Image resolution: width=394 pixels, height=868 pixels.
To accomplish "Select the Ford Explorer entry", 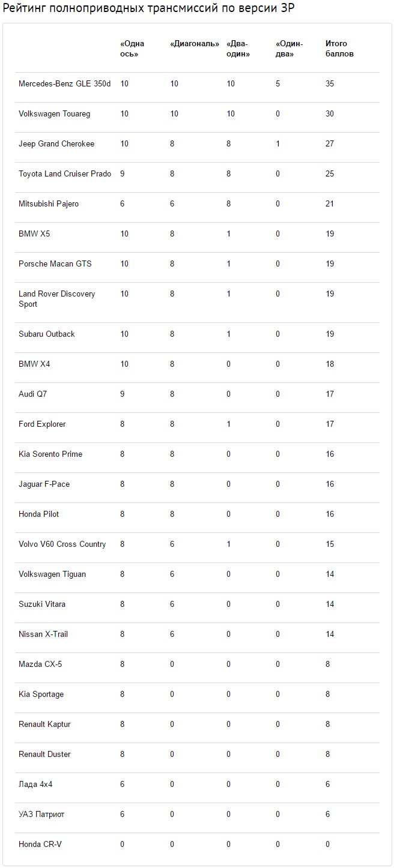I will (x=42, y=424).
